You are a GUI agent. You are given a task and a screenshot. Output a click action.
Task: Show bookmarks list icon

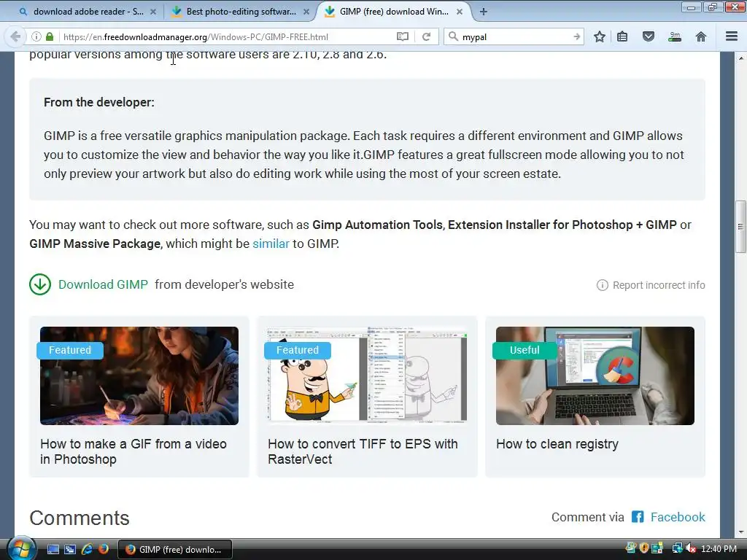(622, 36)
